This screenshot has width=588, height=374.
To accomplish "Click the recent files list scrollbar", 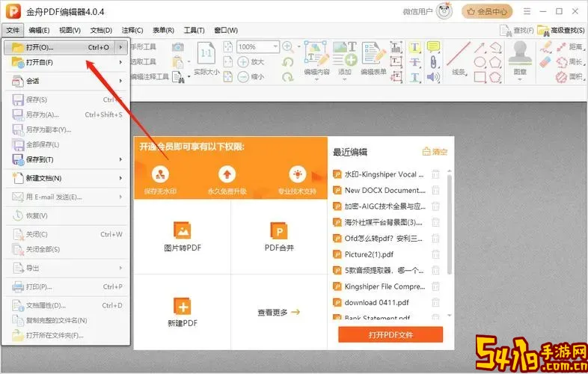I will 450,224.
